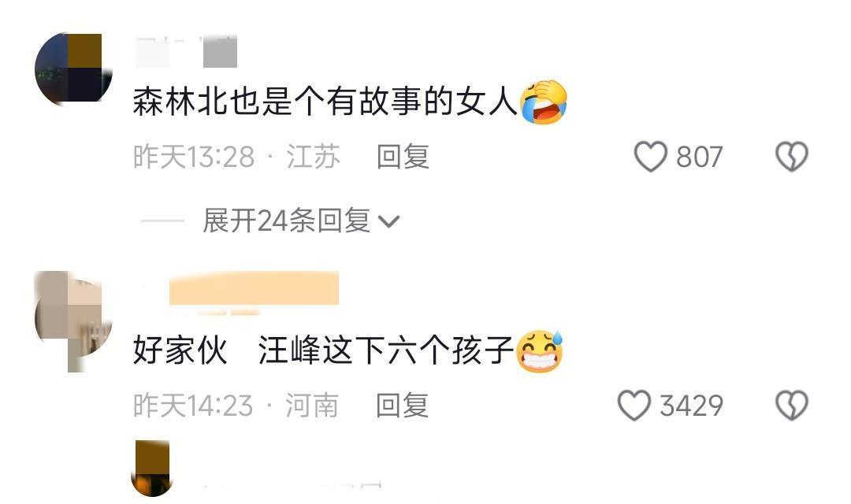Viewport: 851px width, 504px height.
Task: Click the chevron beside 展开24条回复
Action: 388,221
